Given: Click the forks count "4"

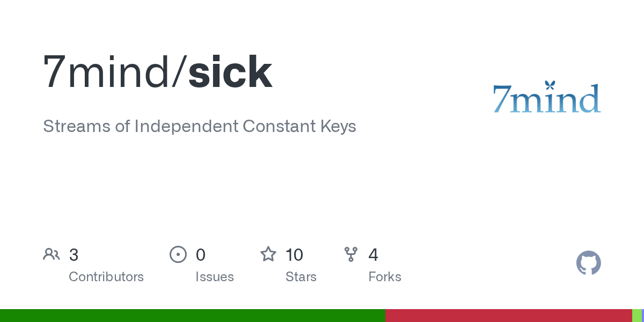Looking at the screenshot, I should point(374,255).
